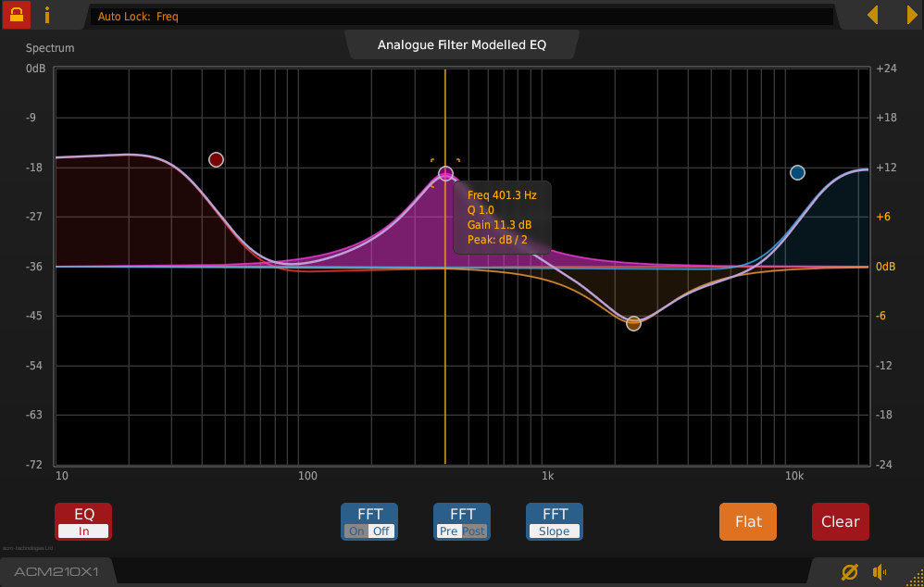Click the red lock icon
Image resolution: width=924 pixels, height=587 pixels.
coord(17,16)
